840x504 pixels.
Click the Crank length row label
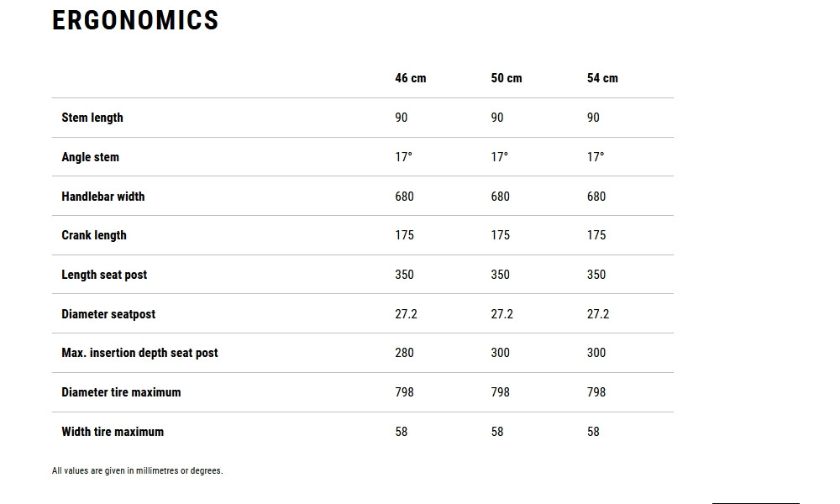tap(94, 235)
